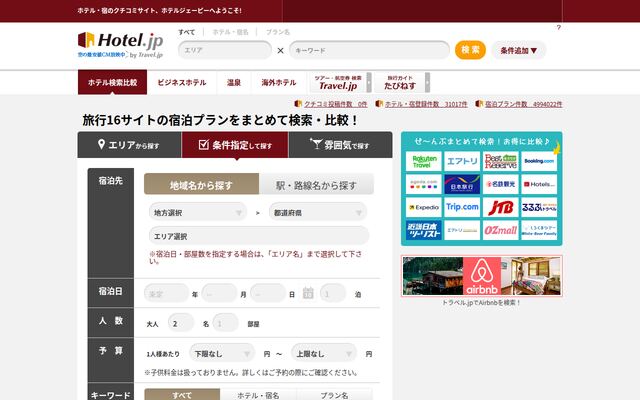Click the help question mark icon
The height and width of the screenshot is (400, 640).
tap(559, 27)
